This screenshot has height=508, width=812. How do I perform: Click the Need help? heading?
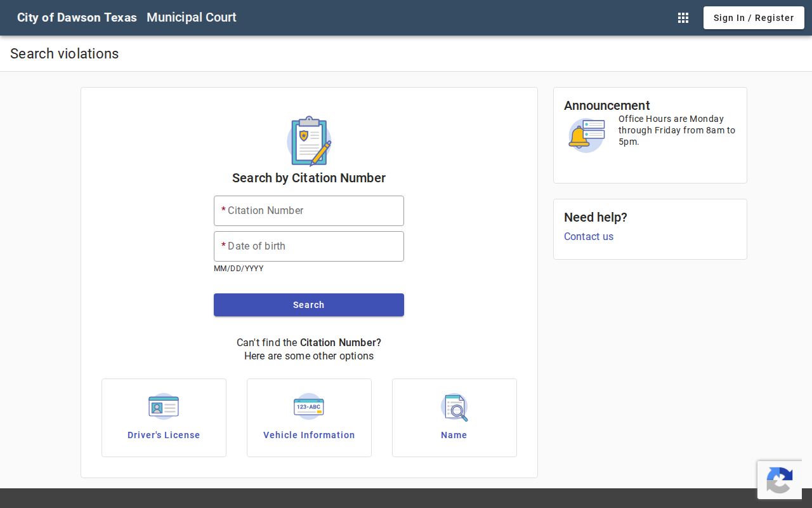596,217
